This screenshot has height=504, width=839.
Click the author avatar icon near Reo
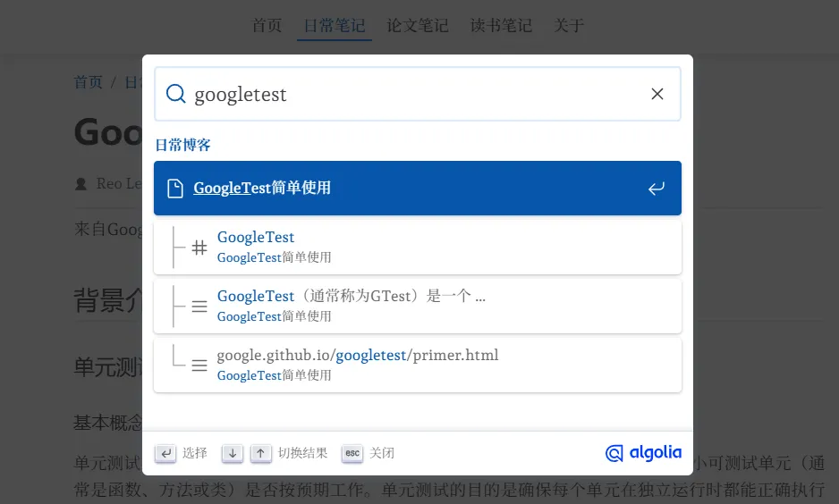click(81, 184)
